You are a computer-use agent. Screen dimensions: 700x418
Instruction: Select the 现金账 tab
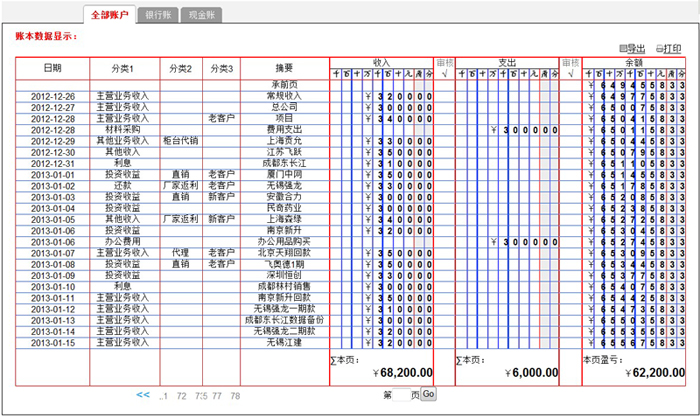[x=204, y=16]
